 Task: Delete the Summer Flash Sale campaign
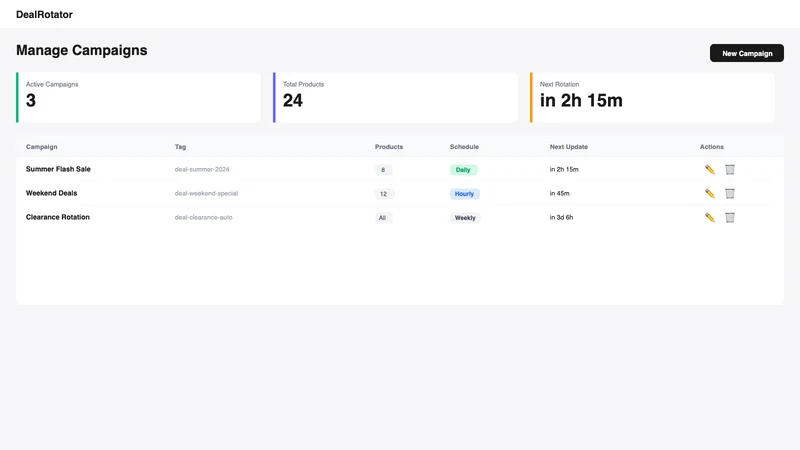tap(730, 169)
